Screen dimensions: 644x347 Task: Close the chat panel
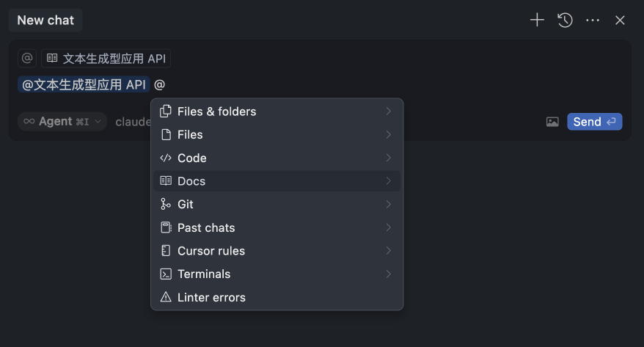[x=620, y=21]
